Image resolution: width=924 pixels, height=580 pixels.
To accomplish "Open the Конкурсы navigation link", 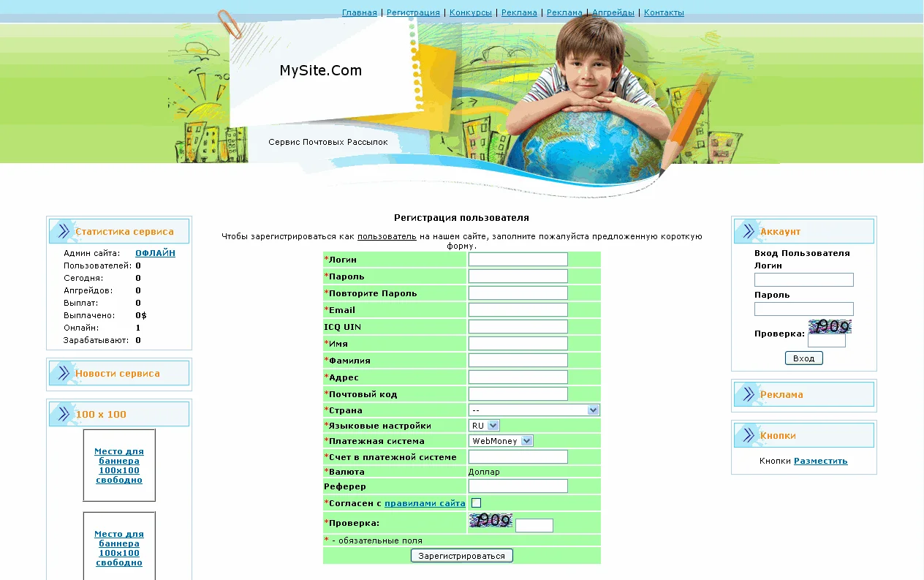I will coord(471,12).
